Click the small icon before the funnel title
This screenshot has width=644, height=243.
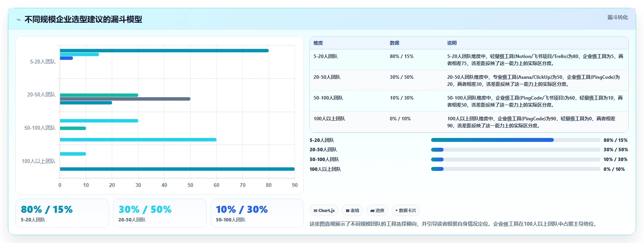point(18,20)
